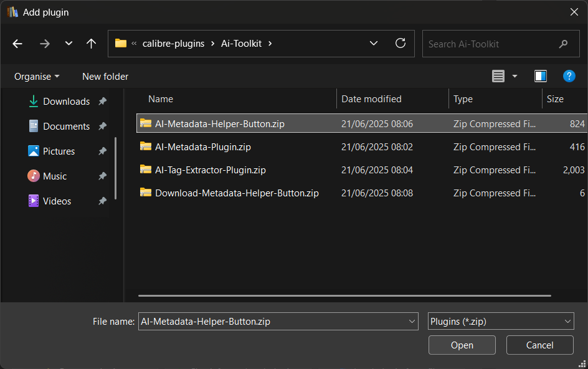Expand the File name dropdown arrow

click(412, 322)
